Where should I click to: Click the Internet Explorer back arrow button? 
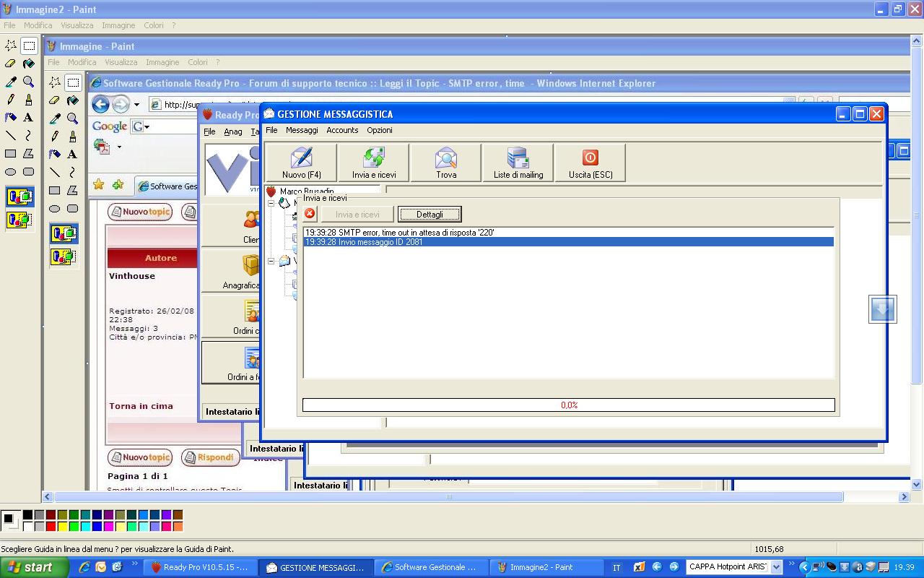tap(101, 104)
